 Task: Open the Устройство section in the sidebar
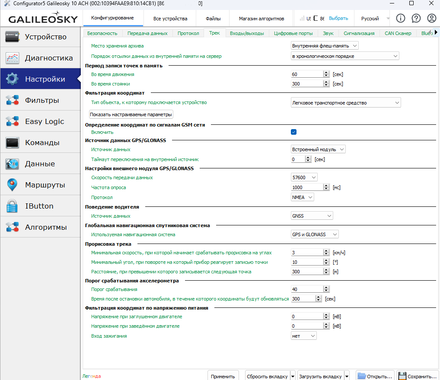tap(40, 37)
